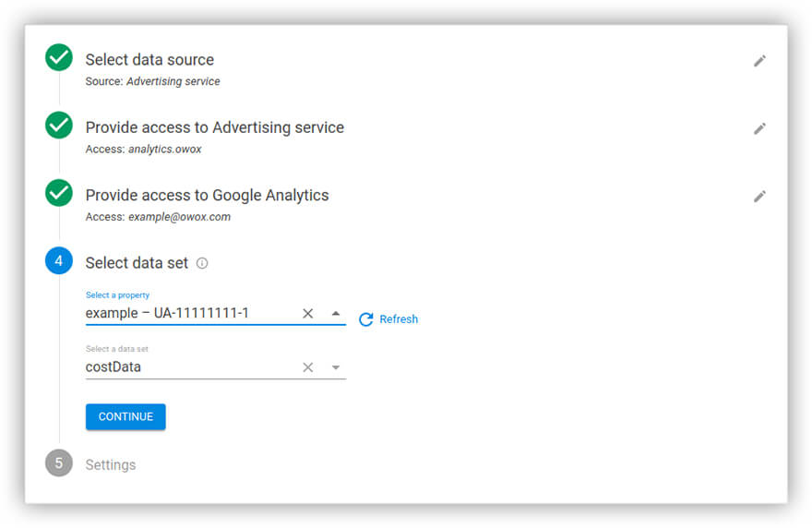The width and height of the screenshot is (812, 528).
Task: Click the property field showing UA-11111111-1
Action: click(189, 314)
